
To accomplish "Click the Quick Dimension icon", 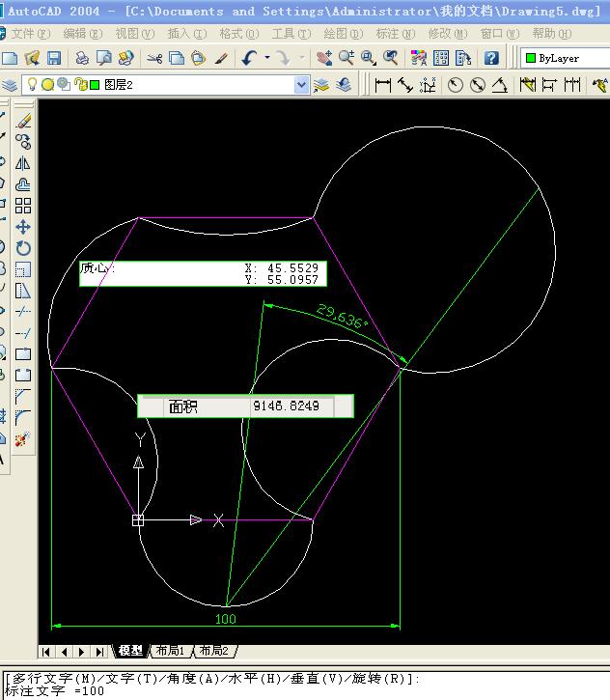I will (527, 85).
